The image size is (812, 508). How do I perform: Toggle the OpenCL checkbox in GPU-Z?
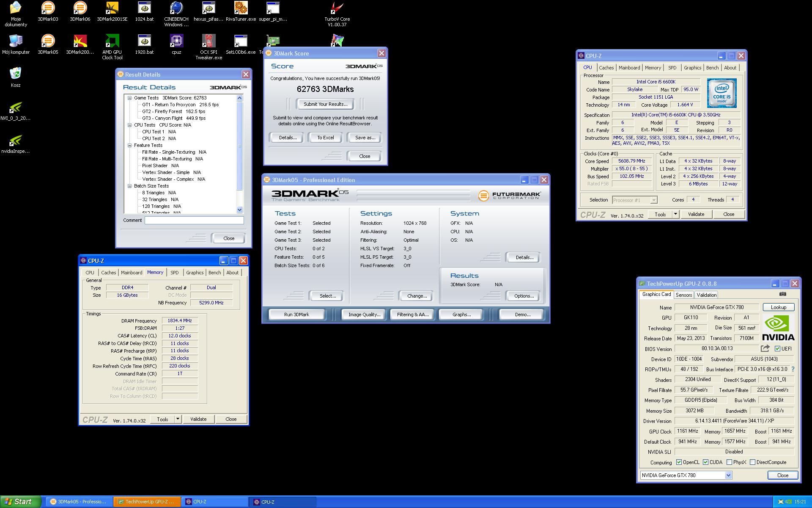pyautogui.click(x=679, y=462)
